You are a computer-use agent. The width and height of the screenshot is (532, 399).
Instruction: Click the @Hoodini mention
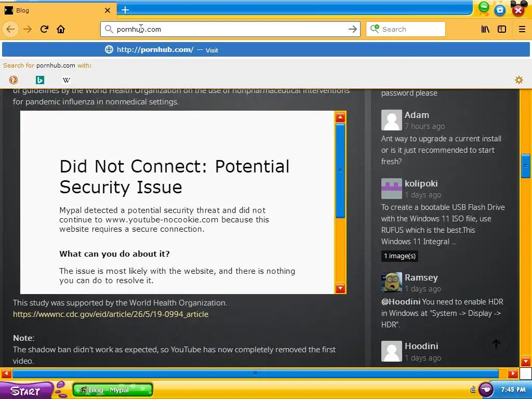coord(401,302)
